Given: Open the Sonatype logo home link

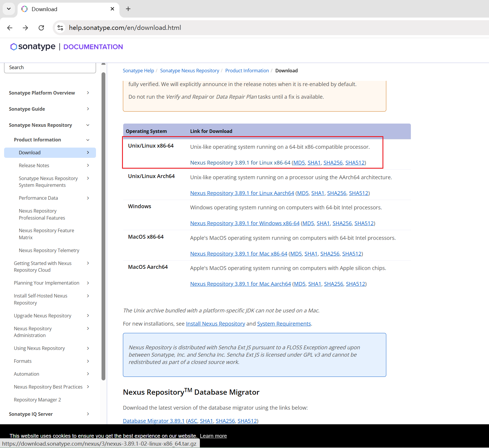Looking at the screenshot, I should (x=33, y=47).
